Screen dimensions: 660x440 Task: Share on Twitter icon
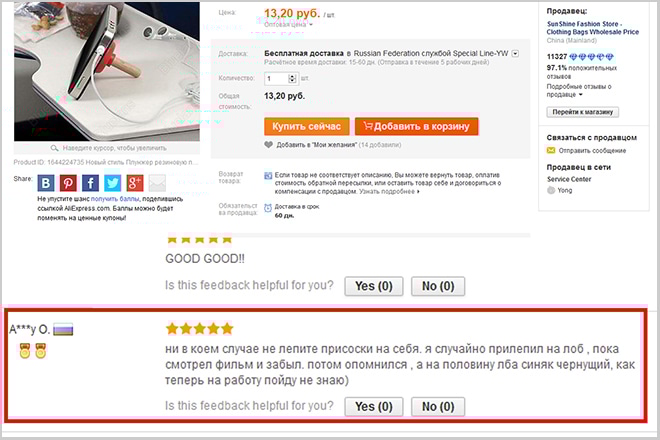tap(112, 183)
